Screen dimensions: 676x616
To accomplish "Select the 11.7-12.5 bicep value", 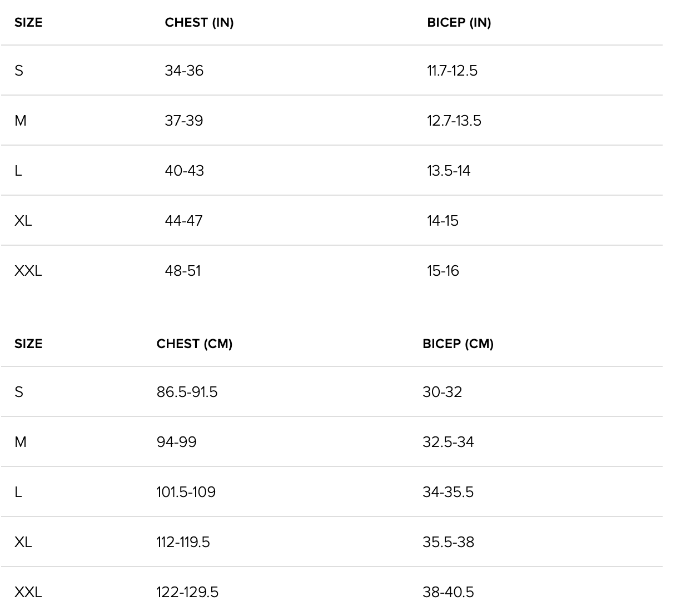I will 452,71.
